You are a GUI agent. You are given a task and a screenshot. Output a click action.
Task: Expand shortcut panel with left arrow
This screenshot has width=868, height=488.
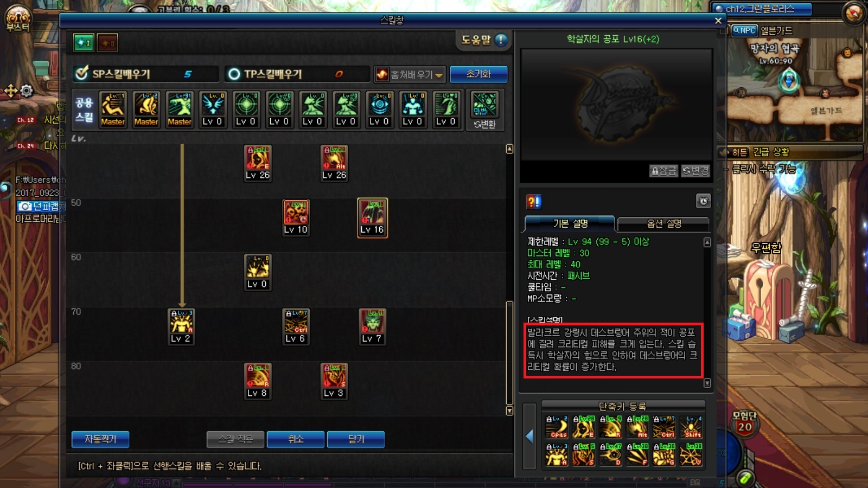[x=529, y=435]
